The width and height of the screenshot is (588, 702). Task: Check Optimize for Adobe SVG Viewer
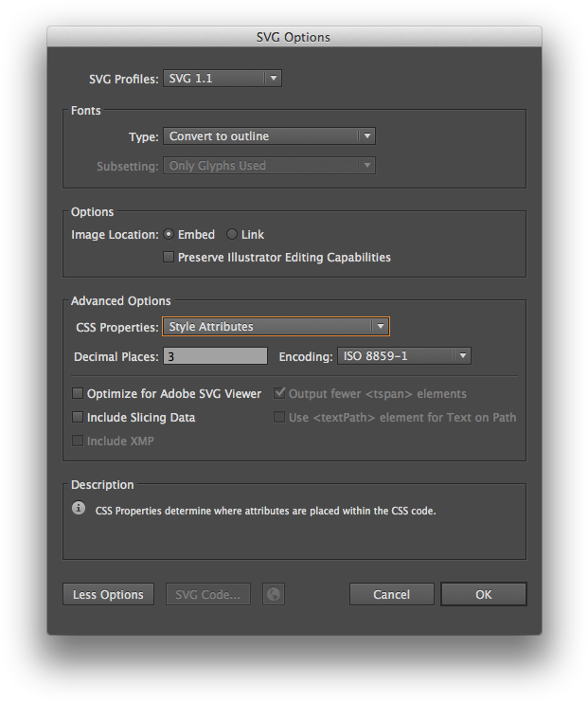[x=78, y=393]
